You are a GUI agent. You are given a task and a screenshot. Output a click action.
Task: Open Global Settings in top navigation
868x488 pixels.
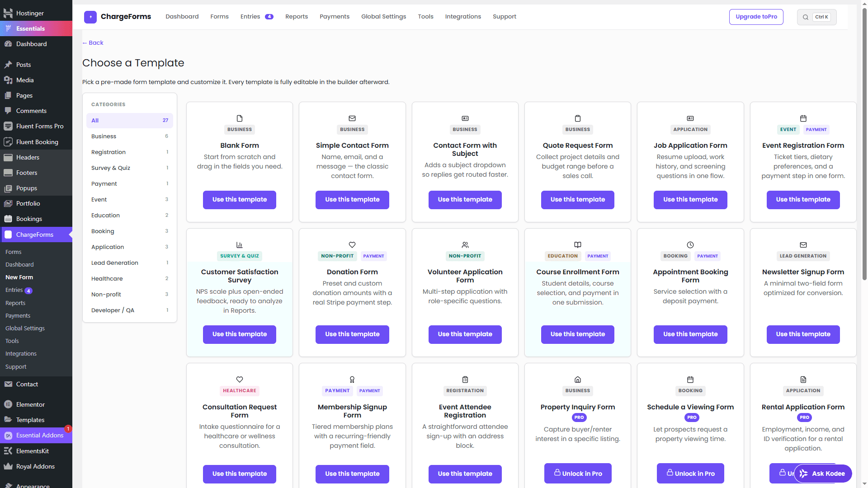(383, 17)
